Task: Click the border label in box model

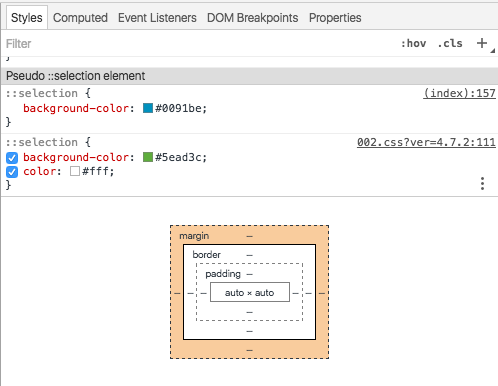Action: (x=206, y=255)
